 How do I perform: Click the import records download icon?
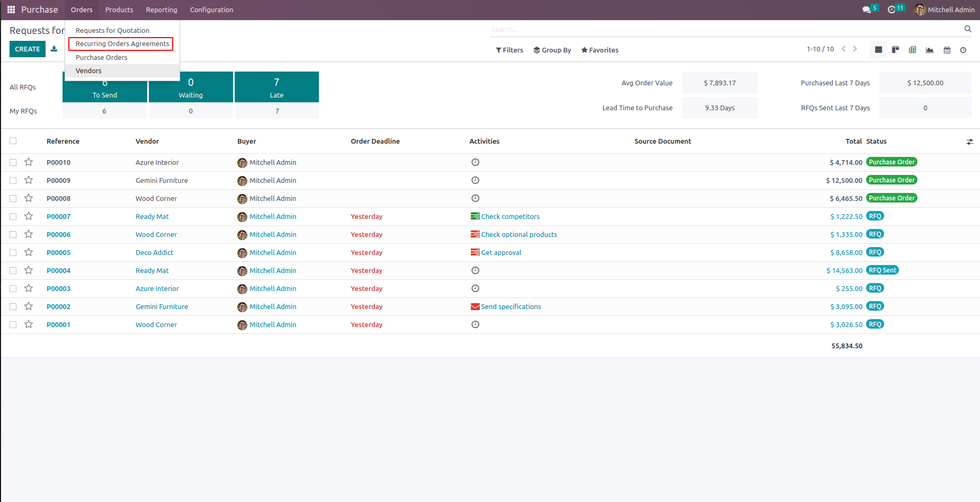click(x=54, y=49)
